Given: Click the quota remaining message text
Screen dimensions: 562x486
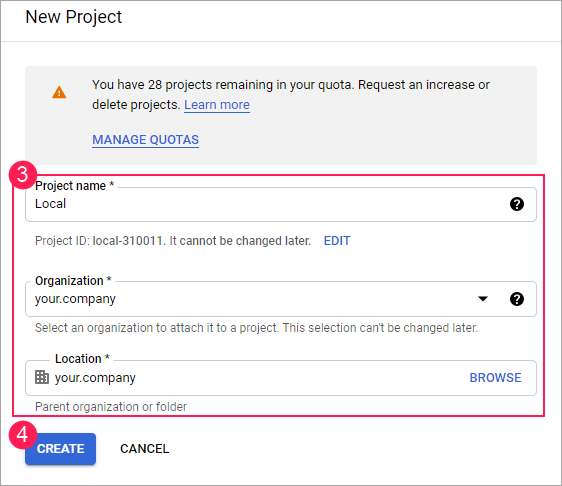Looking at the screenshot, I should (291, 95).
